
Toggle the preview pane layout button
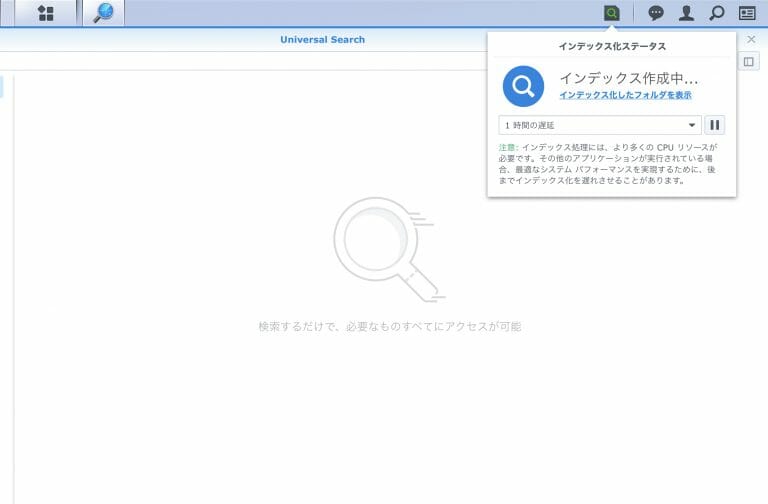(x=748, y=62)
